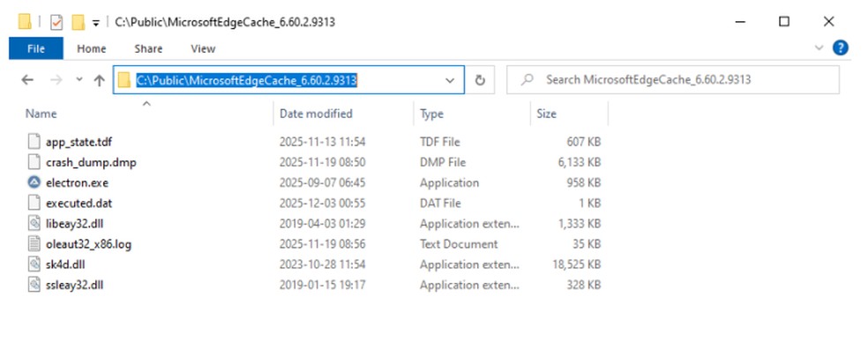Click the sk4d.dll file icon
This screenshot has width=868, height=356.
point(34,264)
